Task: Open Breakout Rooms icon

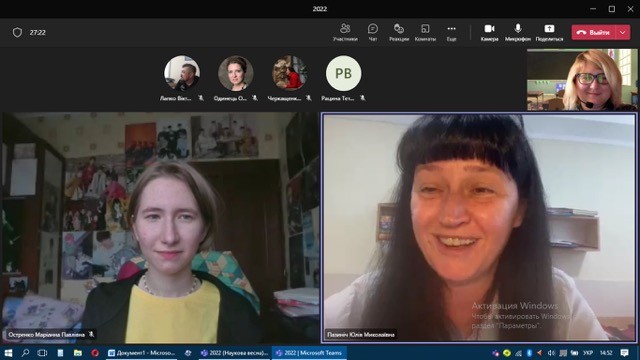Action: pyautogui.click(x=425, y=32)
